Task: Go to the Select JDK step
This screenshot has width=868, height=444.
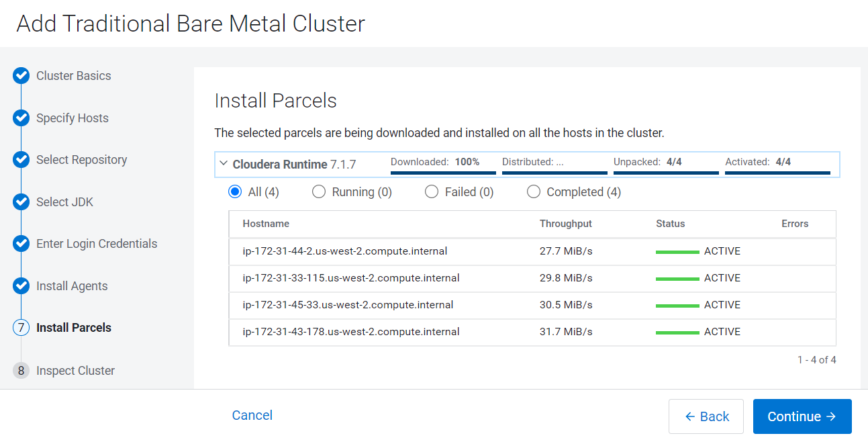Action: click(65, 202)
